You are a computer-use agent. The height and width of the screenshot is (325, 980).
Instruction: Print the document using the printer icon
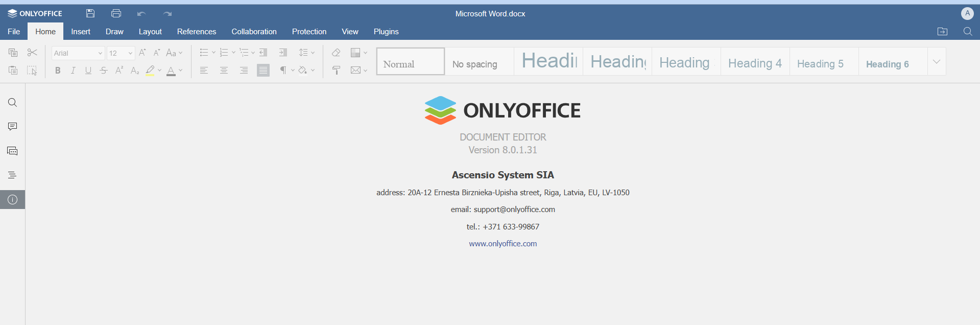click(x=116, y=14)
